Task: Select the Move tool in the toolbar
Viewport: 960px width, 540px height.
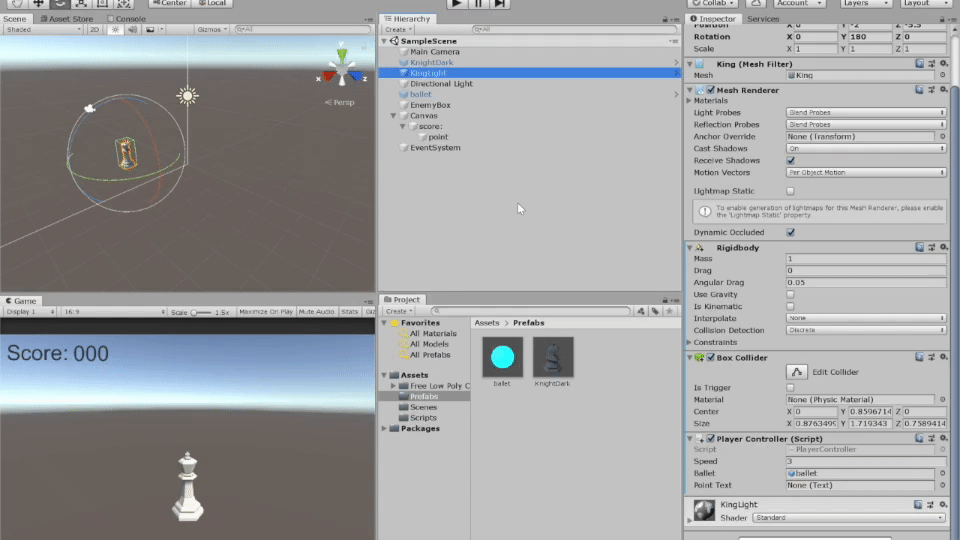Action: click(39, 3)
